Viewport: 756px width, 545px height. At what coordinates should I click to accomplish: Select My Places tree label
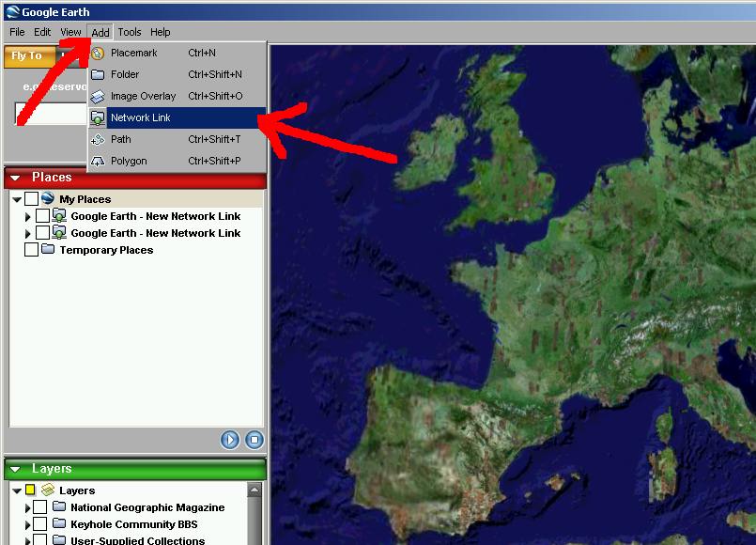point(85,199)
